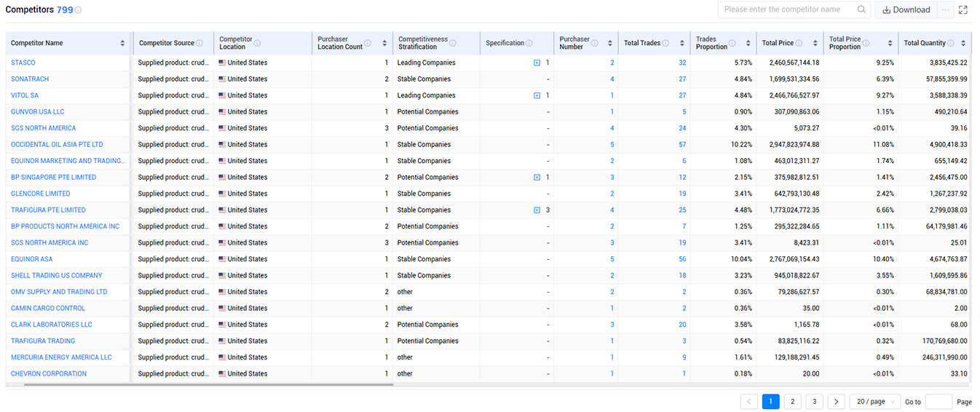Click info icon for Purchaser Number

(x=595, y=43)
